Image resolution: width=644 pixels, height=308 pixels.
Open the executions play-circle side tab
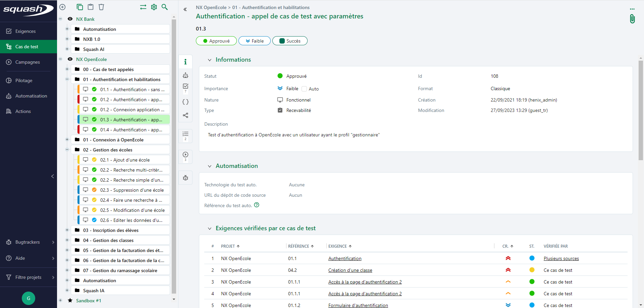[185, 155]
